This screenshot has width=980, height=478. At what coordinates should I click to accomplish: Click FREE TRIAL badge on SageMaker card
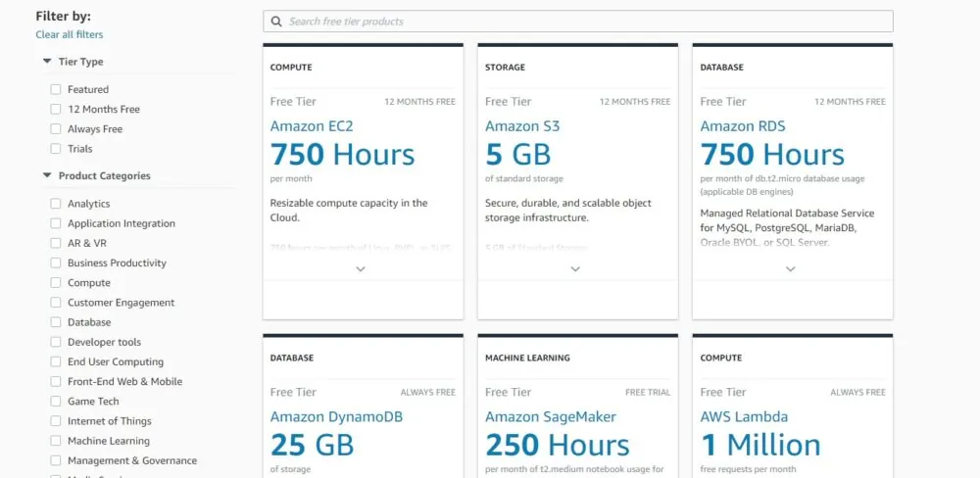[x=648, y=393]
